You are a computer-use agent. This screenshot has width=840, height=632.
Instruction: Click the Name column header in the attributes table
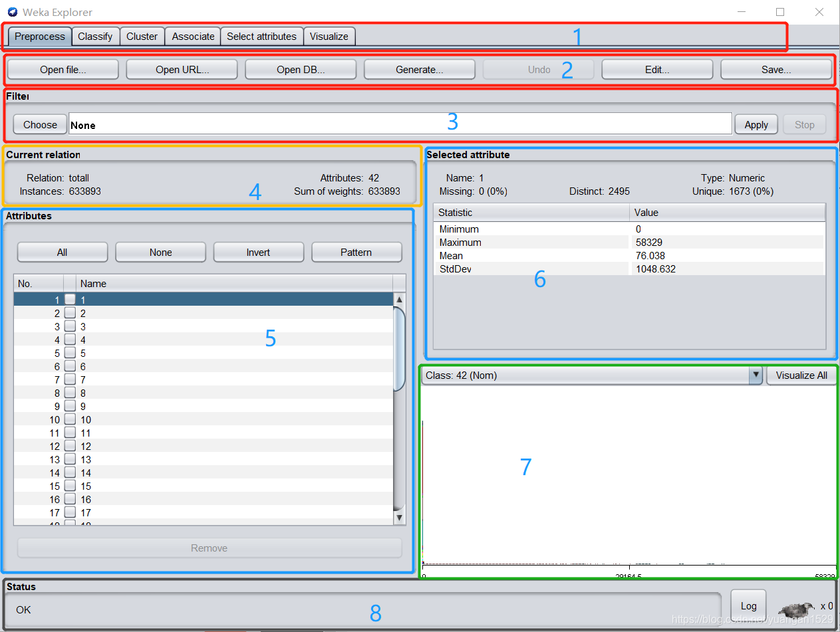point(234,284)
